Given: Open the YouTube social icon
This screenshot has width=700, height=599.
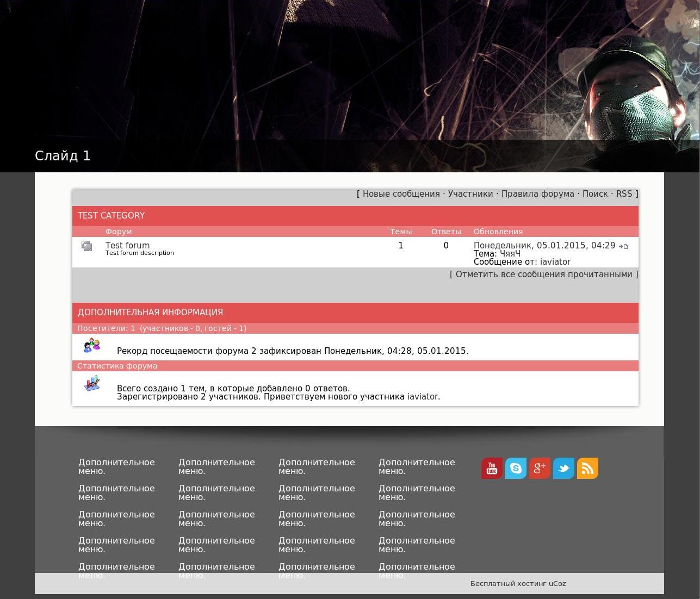Looking at the screenshot, I should (492, 468).
